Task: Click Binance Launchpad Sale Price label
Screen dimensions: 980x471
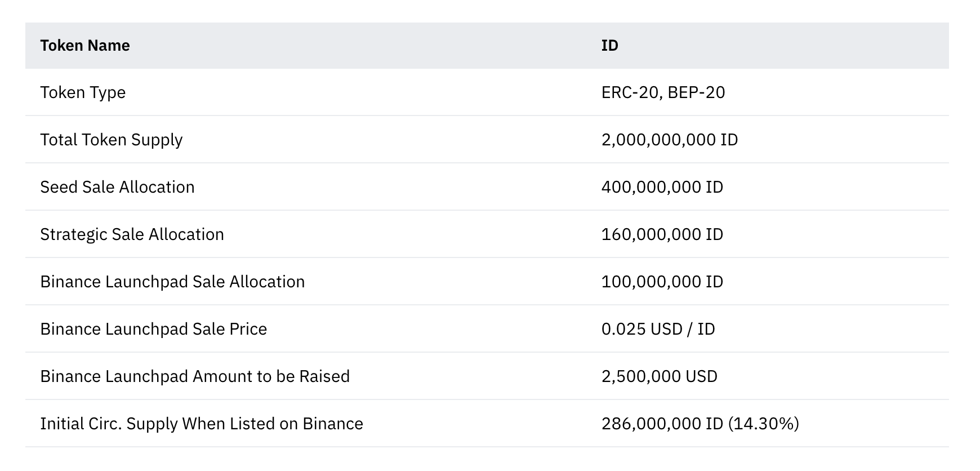Action: click(153, 329)
